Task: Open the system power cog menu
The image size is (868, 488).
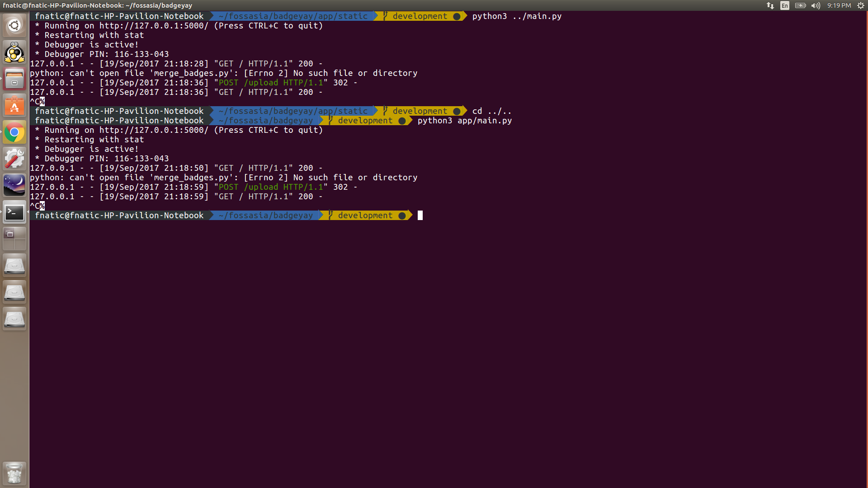Action: click(x=861, y=5)
